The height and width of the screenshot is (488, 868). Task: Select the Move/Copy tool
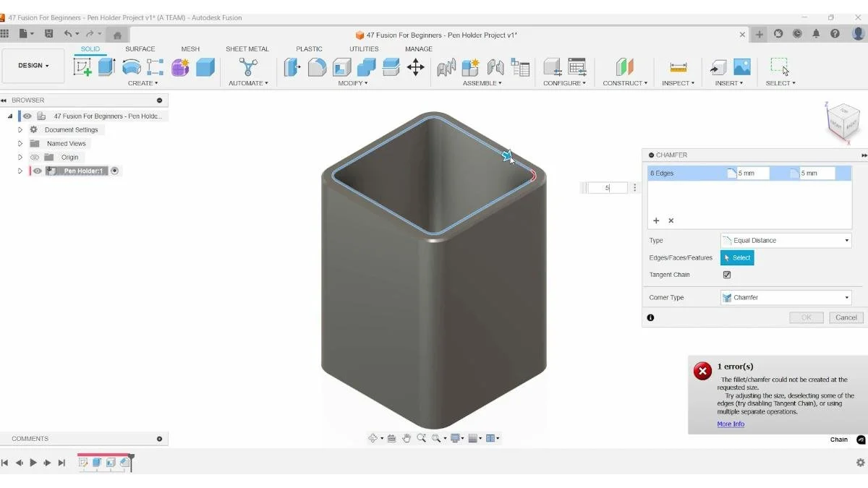click(415, 68)
